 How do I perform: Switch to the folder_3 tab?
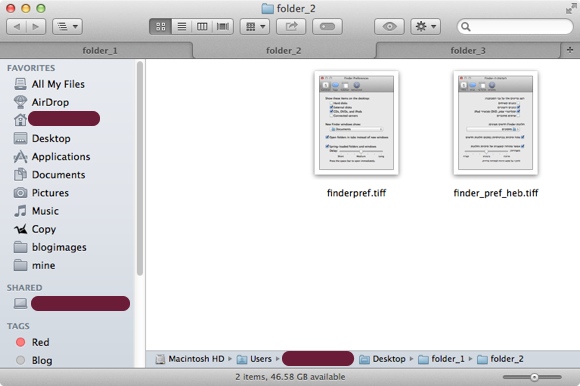click(x=468, y=50)
